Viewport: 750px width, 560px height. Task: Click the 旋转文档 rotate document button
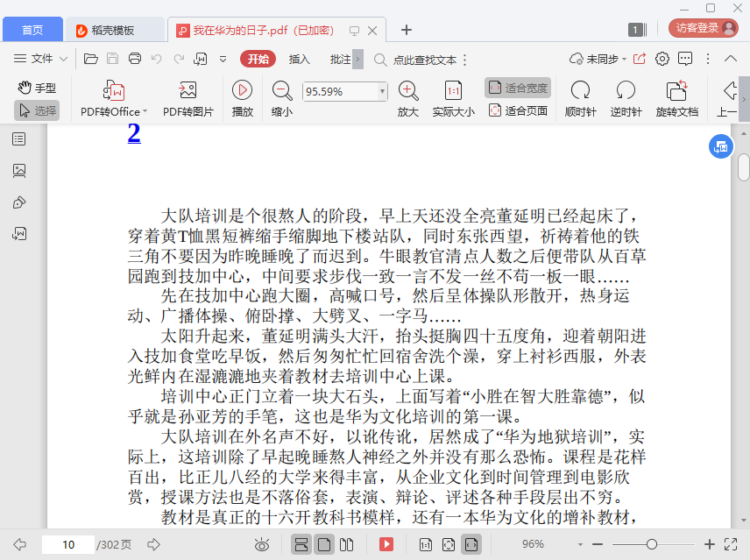click(676, 98)
